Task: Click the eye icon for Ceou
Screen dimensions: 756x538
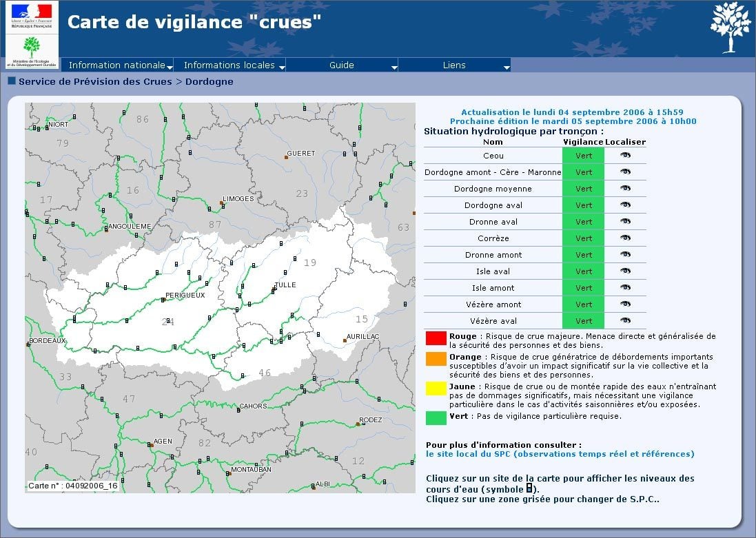Action: tap(625, 155)
